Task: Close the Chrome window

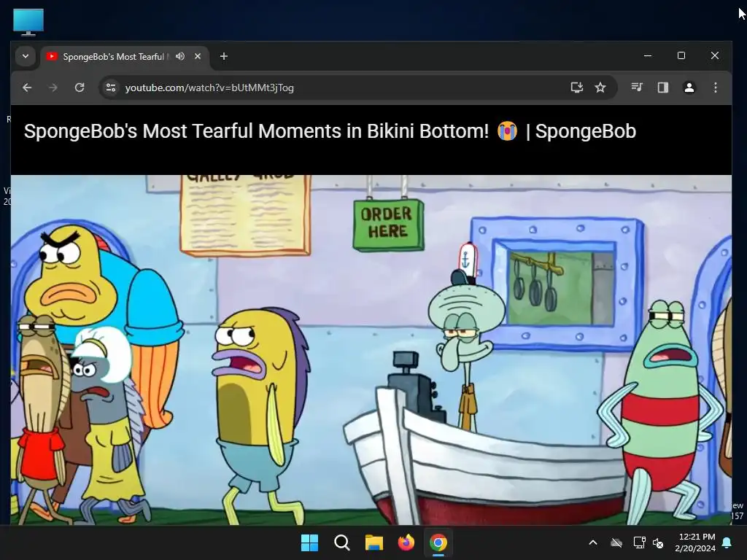Action: click(715, 55)
